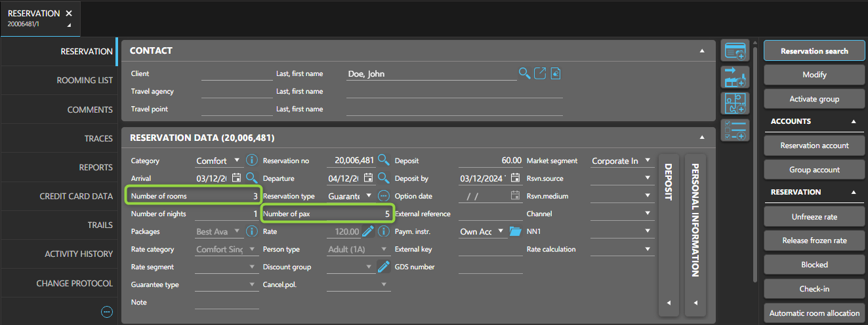Screen dimensions: 868x325
Task: Switch to the Rooming List tab
Action: tap(85, 81)
